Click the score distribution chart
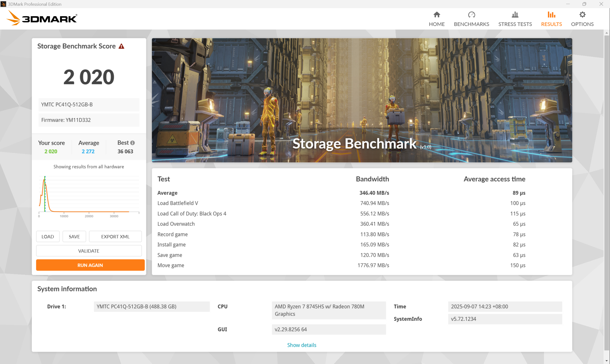This screenshot has height=364, width=610. pos(89,195)
